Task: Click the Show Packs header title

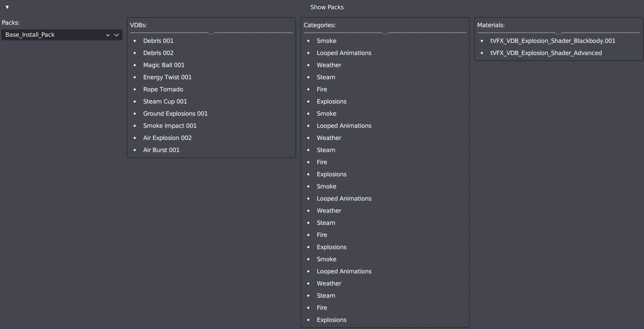Action: tap(327, 7)
